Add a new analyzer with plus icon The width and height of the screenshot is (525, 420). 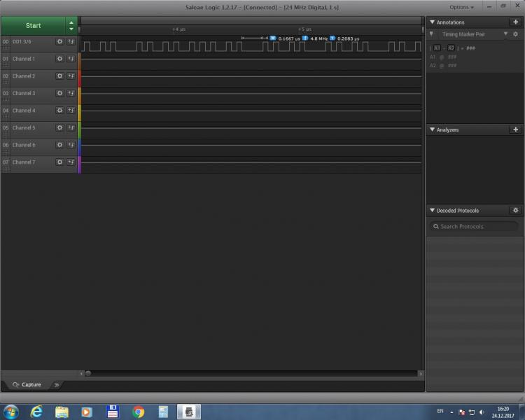pos(516,129)
